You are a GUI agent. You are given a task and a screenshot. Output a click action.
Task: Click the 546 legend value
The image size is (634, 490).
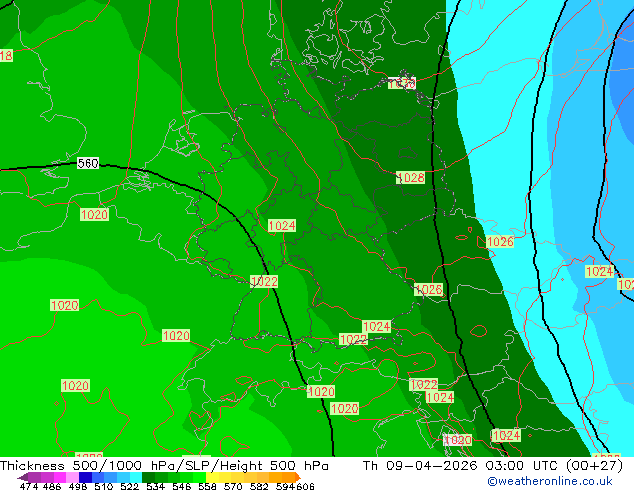182,486
